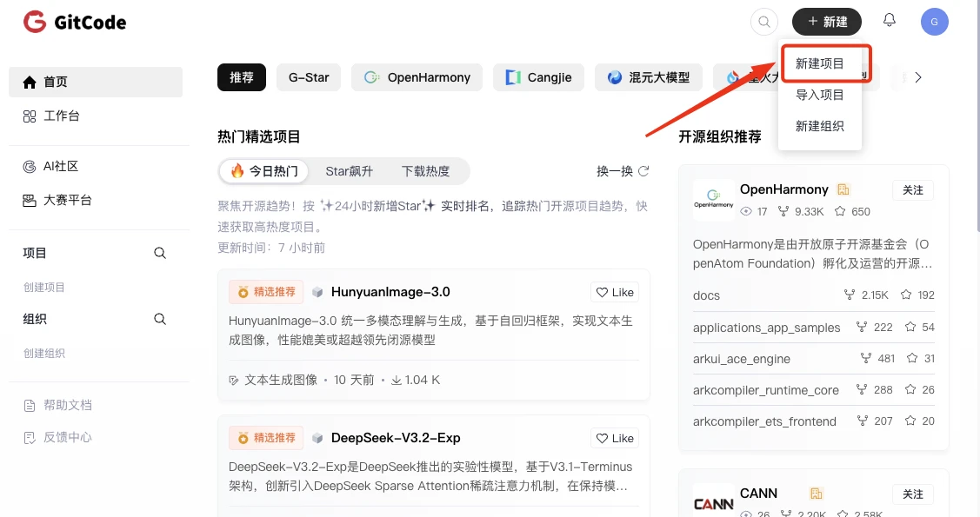980x517 pixels.
Task: Click the search icon beside 组织
Action: point(160,319)
